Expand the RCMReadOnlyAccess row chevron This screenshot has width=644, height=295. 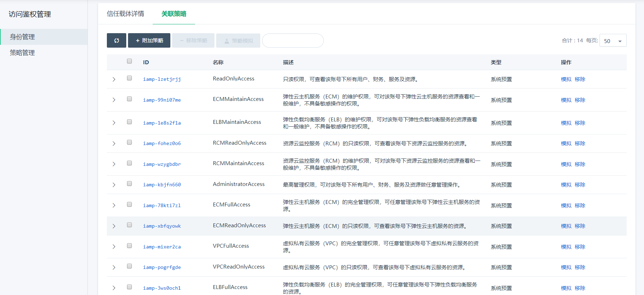(x=114, y=144)
